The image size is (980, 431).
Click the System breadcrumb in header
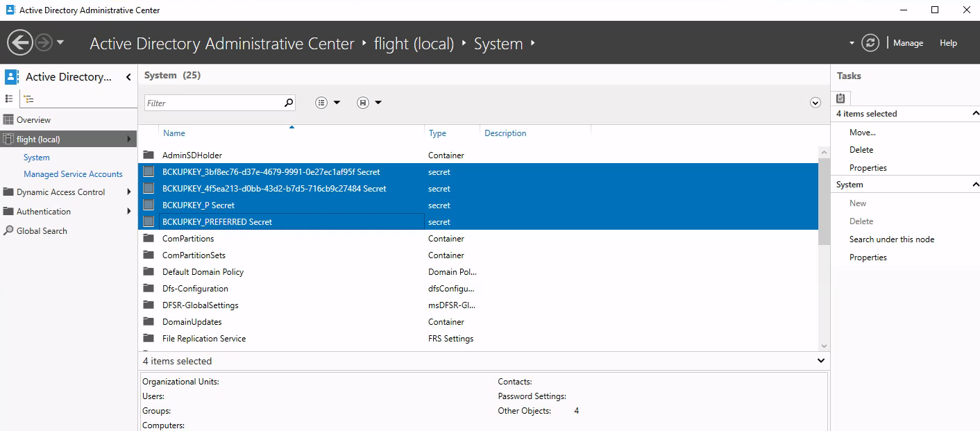(498, 44)
